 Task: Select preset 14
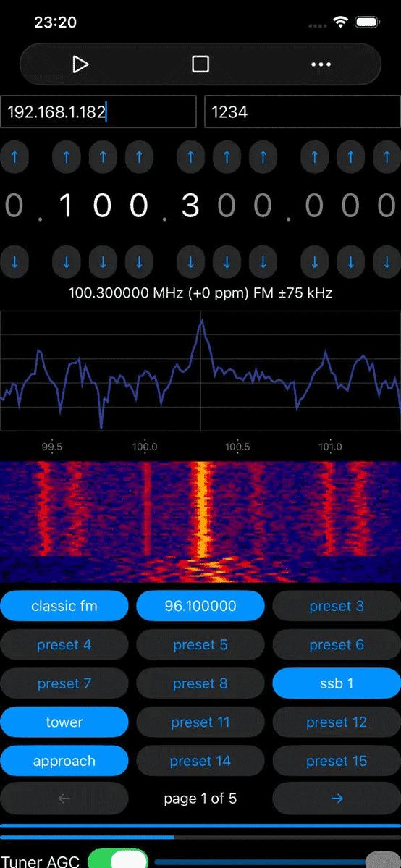click(200, 761)
